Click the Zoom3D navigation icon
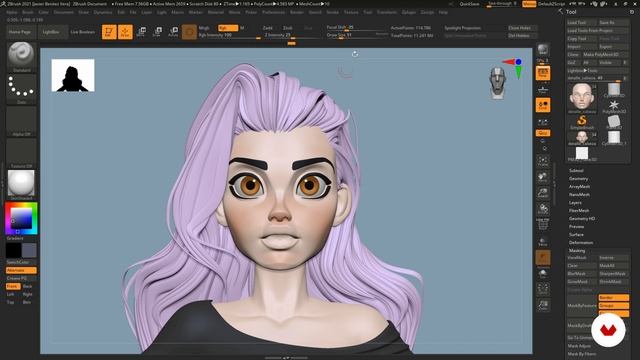Image resolution: width=640 pixels, height=360 pixels. (x=542, y=193)
